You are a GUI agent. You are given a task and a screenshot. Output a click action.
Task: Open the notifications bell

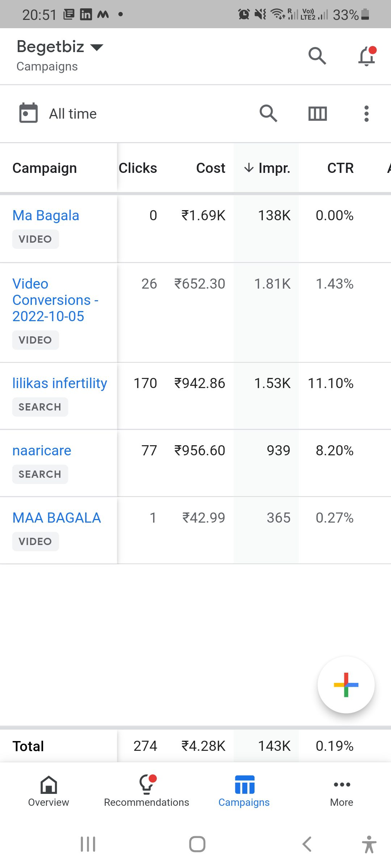point(367,56)
